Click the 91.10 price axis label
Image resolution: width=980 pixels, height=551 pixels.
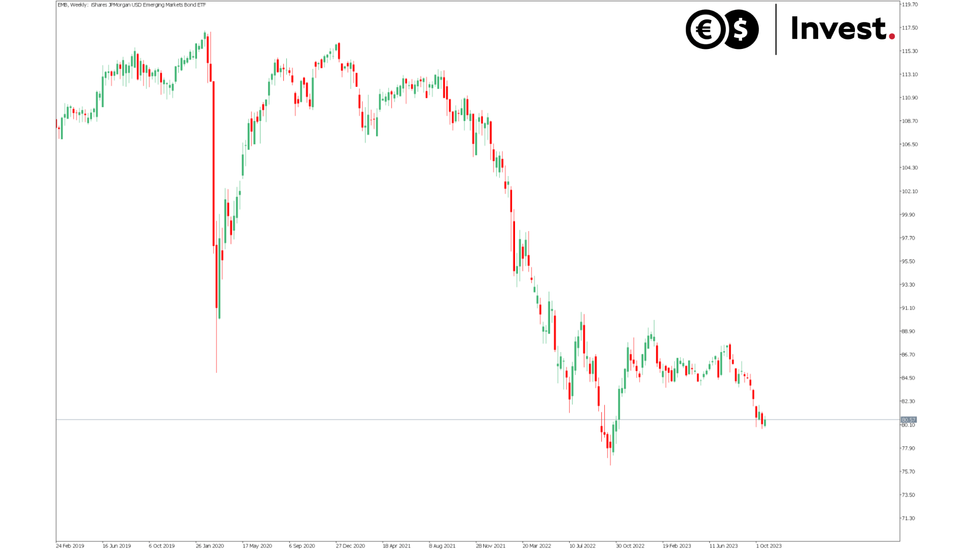coord(909,308)
